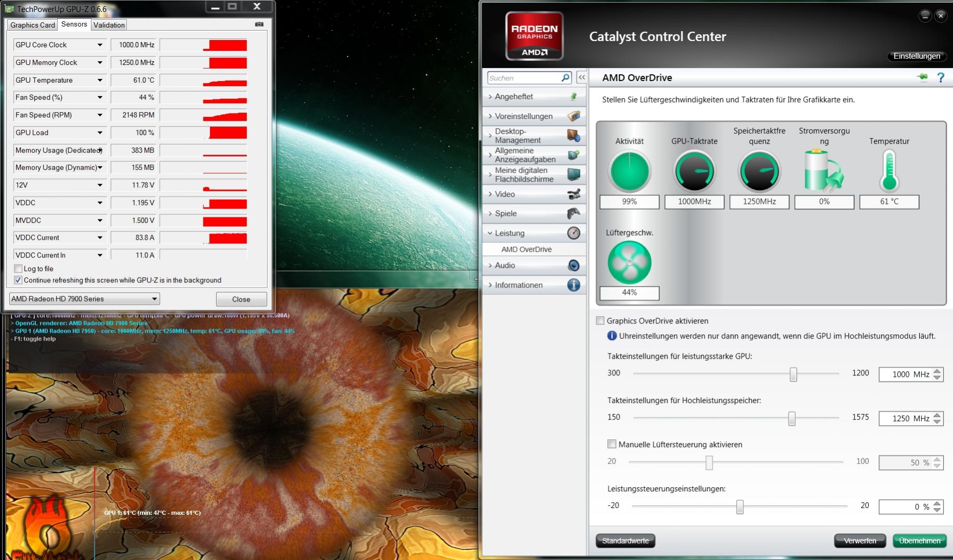953x560 pixels.
Task: Click the Spiele gamepad icon
Action: pos(574,213)
